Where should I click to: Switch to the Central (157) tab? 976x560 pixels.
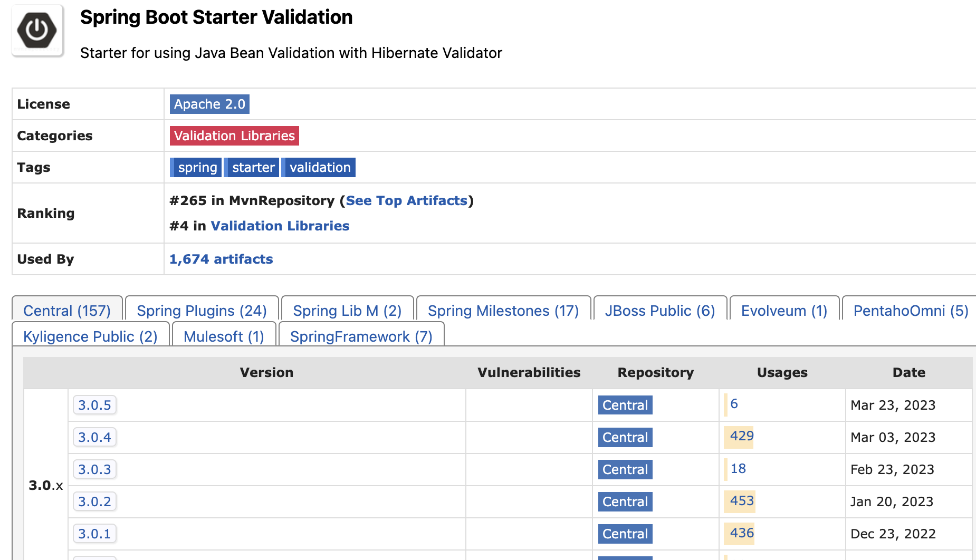pyautogui.click(x=67, y=310)
